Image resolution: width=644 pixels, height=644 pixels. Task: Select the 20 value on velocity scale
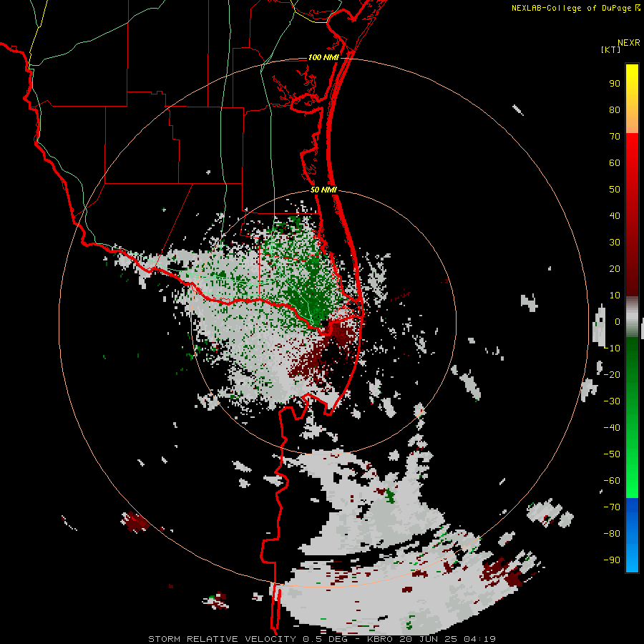(615, 268)
